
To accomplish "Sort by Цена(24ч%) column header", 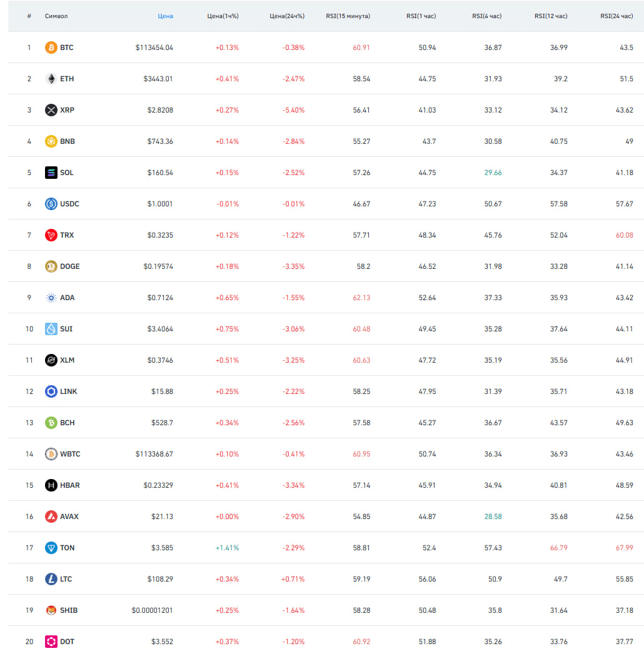I will (x=287, y=16).
